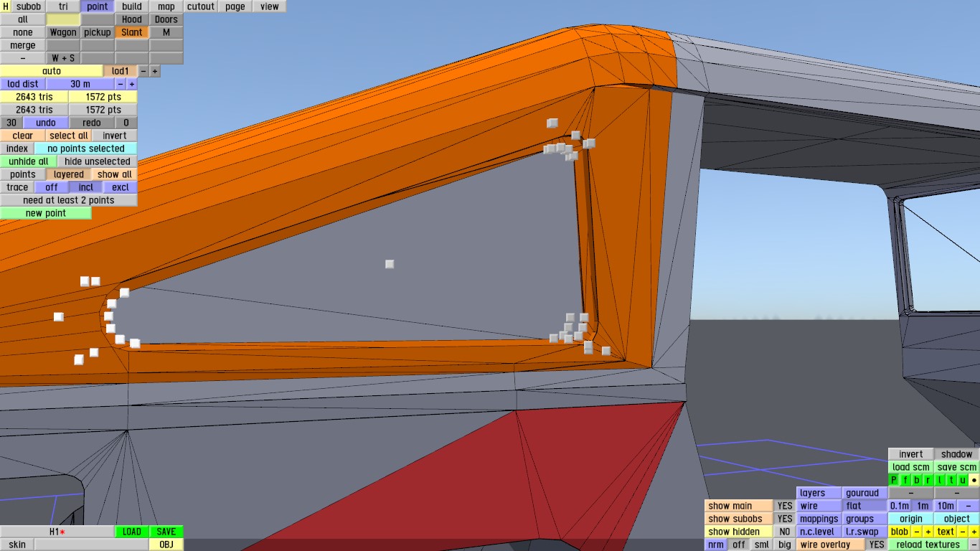This screenshot has height=551, width=980.
Task: Click the yellow OBJ button
Action: 166,545
